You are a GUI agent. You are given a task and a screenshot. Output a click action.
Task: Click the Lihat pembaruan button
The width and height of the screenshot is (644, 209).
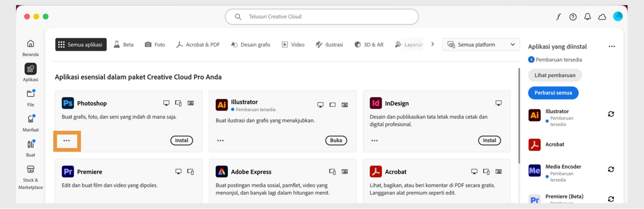pyautogui.click(x=555, y=75)
